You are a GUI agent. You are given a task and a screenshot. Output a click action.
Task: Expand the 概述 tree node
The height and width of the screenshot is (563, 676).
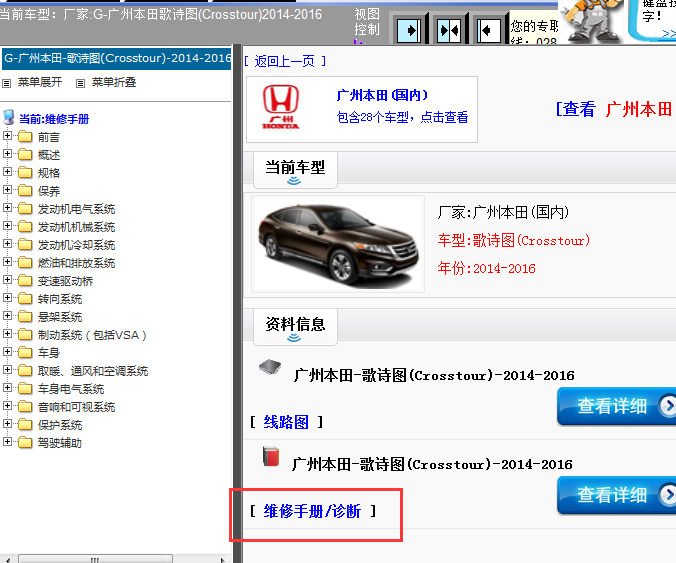7,154
